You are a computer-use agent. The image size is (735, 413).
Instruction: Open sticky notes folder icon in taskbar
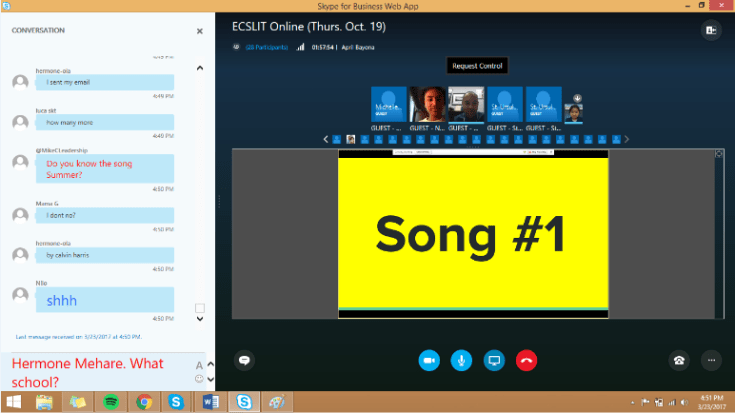point(77,402)
